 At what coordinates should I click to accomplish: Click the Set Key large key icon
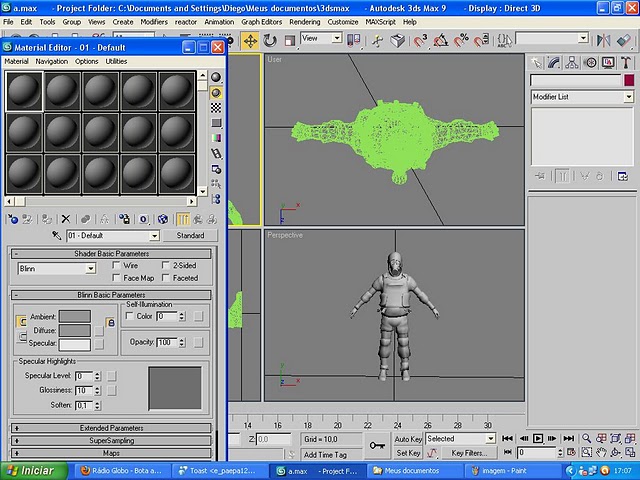click(377, 446)
